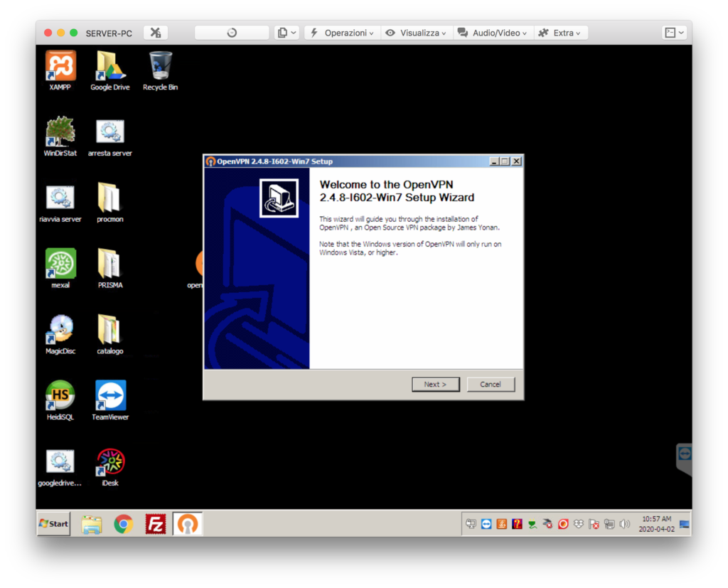Image resolution: width=728 pixels, height=588 pixels.
Task: Open the Google Drive folder shortcut
Action: pyautogui.click(x=110, y=71)
